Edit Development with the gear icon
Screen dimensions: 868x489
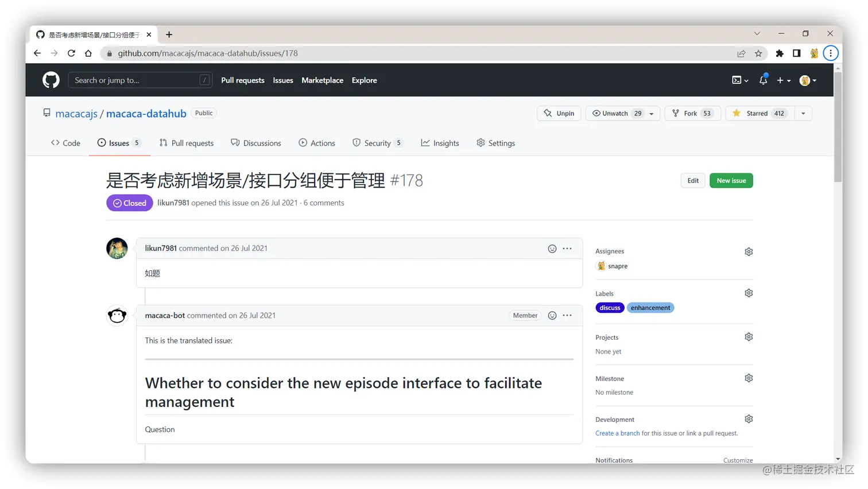pos(749,419)
